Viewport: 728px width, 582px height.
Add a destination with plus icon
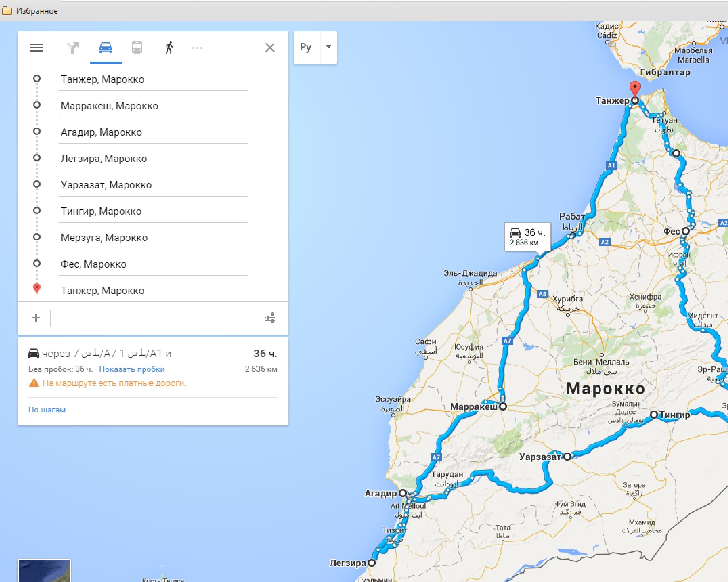35,318
